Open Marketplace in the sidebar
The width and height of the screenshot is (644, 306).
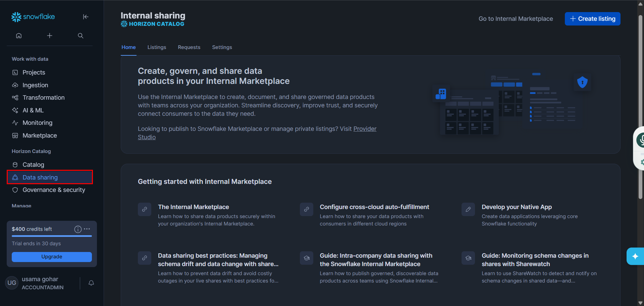pyautogui.click(x=50, y=136)
